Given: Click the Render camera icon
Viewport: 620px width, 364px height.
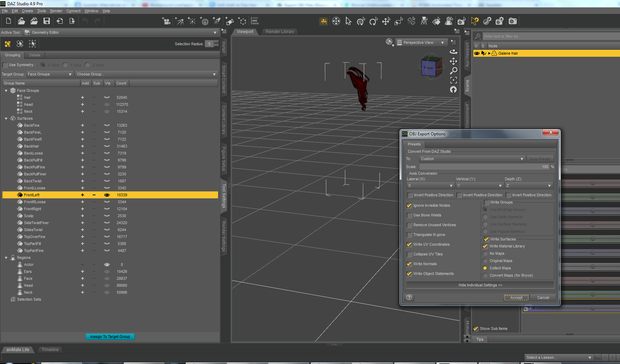Looking at the screenshot, I should point(512,21).
